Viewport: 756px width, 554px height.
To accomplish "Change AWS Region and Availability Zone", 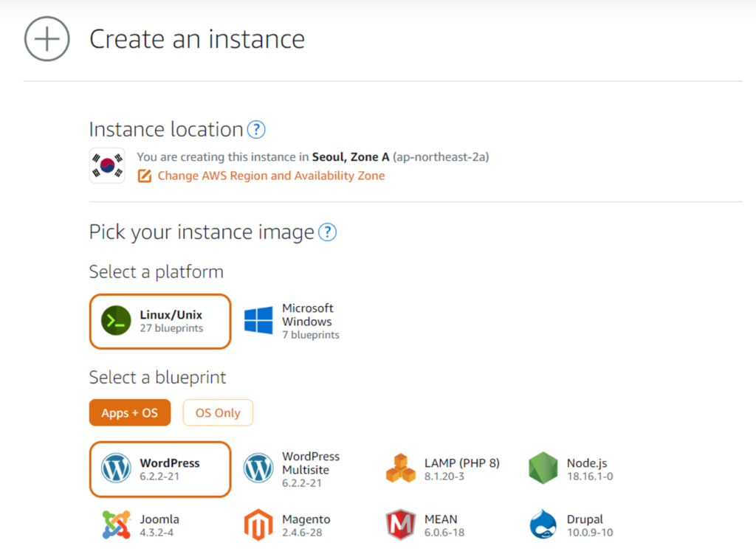I will point(271,176).
